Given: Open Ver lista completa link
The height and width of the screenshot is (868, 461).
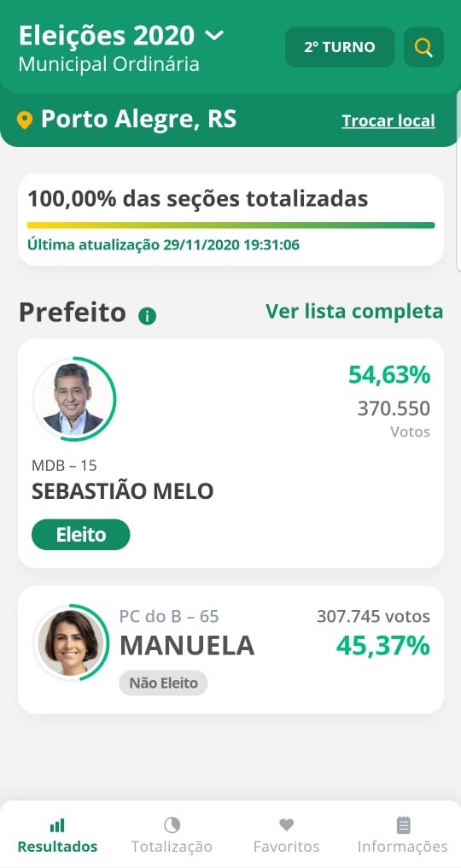Looking at the screenshot, I should click(x=354, y=311).
